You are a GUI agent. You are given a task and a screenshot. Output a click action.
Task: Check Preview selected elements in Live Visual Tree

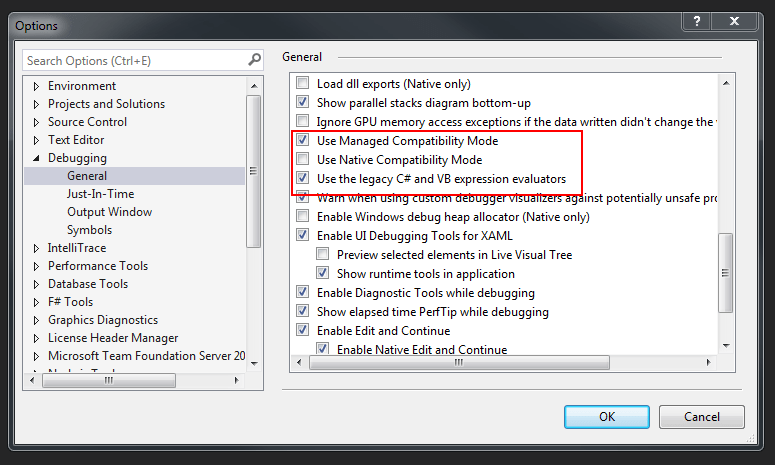click(323, 255)
